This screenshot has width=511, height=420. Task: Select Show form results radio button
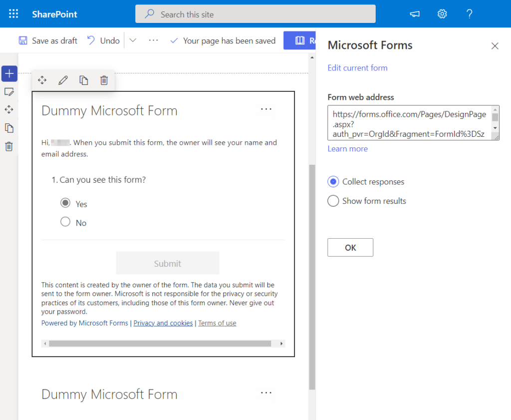coord(333,201)
